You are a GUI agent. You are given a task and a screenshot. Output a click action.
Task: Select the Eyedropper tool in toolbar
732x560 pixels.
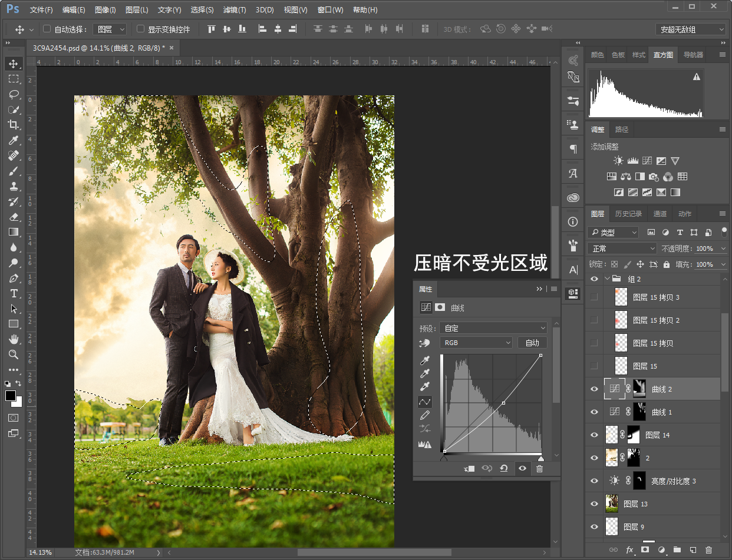[x=13, y=140]
